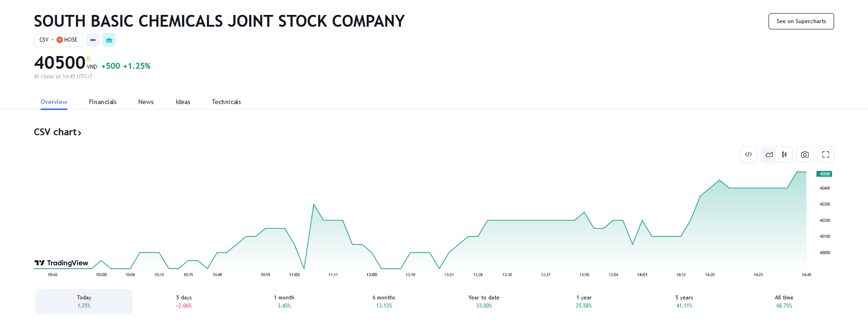Screen dimensions: 868x336
Task: Open chart in fullscreen mode
Action: pyautogui.click(x=826, y=155)
